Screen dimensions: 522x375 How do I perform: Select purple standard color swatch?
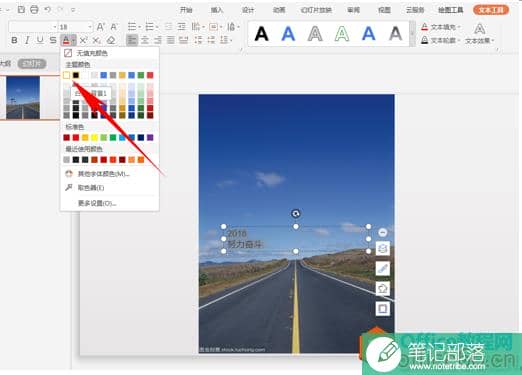click(x=150, y=137)
